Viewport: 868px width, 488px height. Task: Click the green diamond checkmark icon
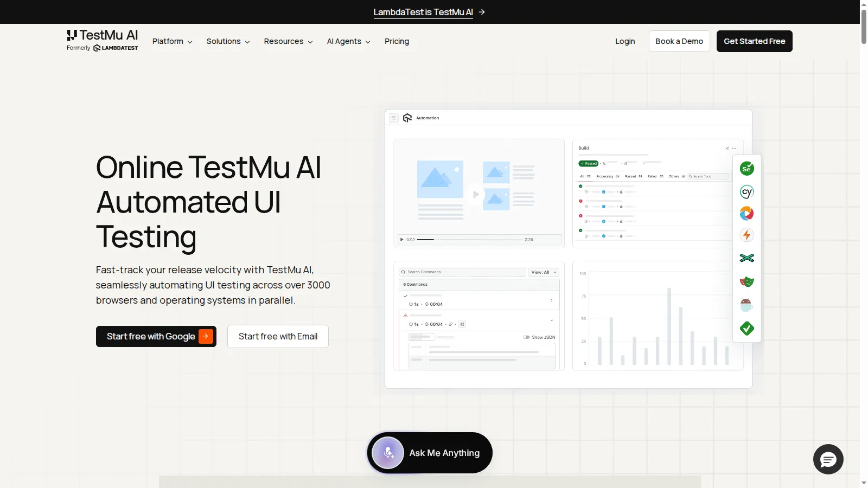(x=747, y=329)
